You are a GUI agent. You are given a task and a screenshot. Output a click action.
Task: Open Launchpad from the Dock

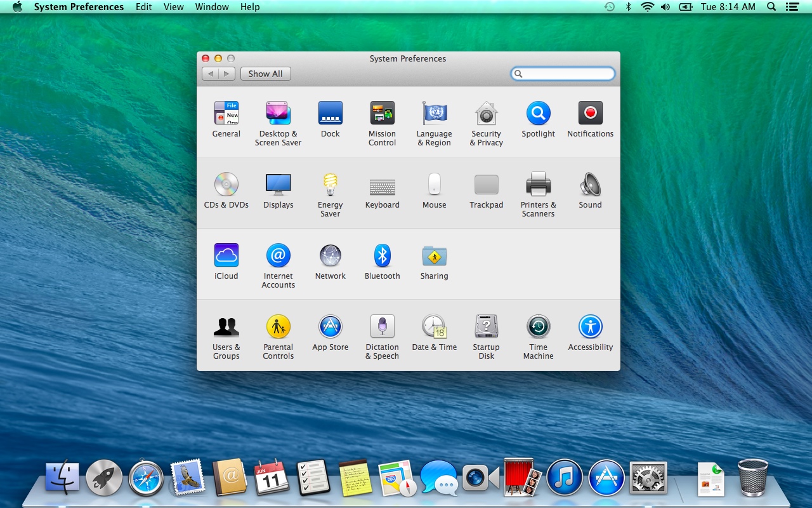pos(104,478)
